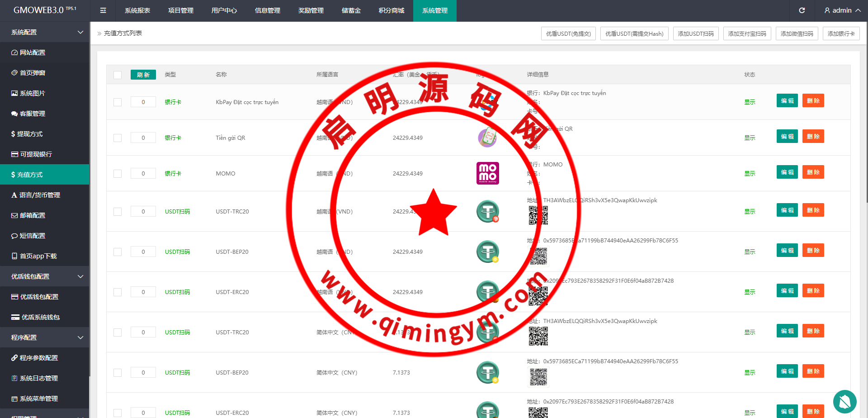Open the admin user dropdown

(842, 10)
